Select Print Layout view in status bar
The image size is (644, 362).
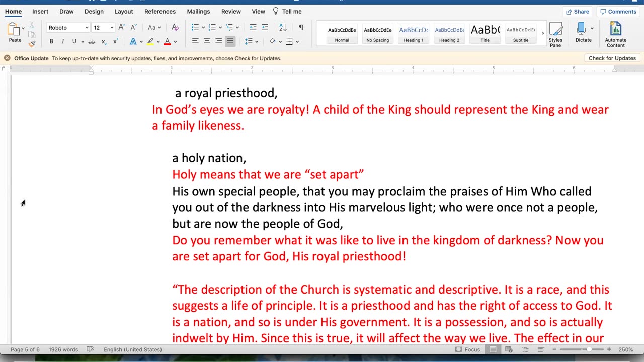tap(493, 349)
